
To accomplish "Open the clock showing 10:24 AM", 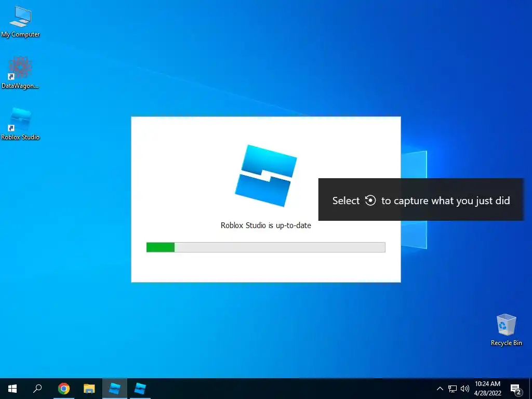I will pyautogui.click(x=487, y=389).
